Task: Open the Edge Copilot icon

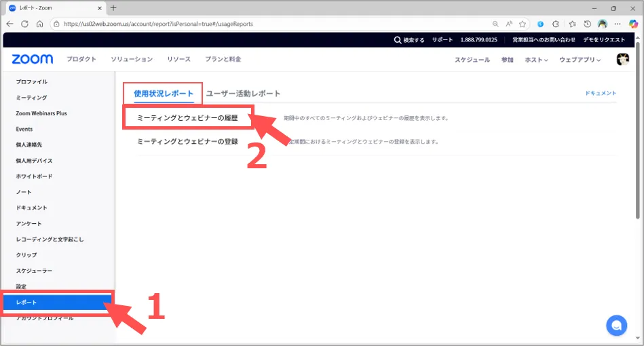Action: pos(633,24)
